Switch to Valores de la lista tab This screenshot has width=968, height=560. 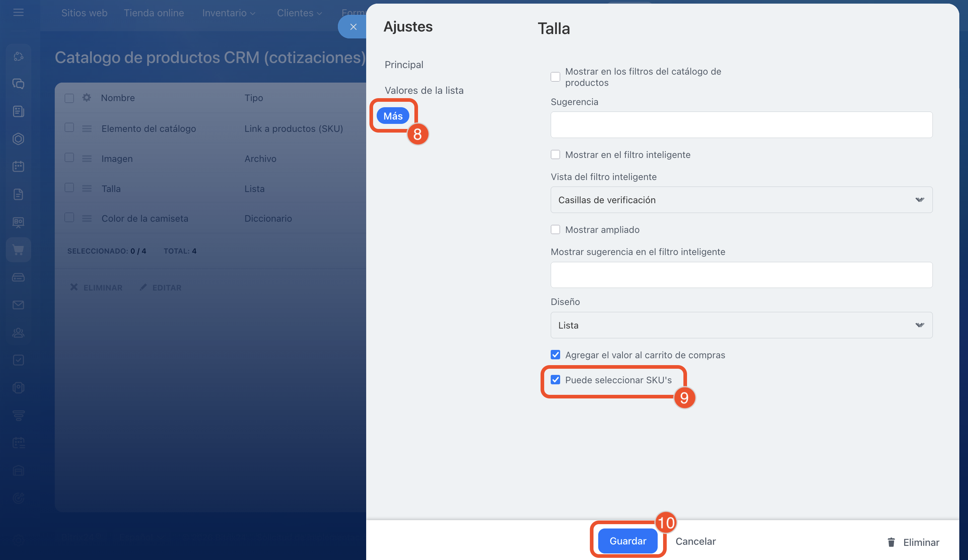pos(424,90)
